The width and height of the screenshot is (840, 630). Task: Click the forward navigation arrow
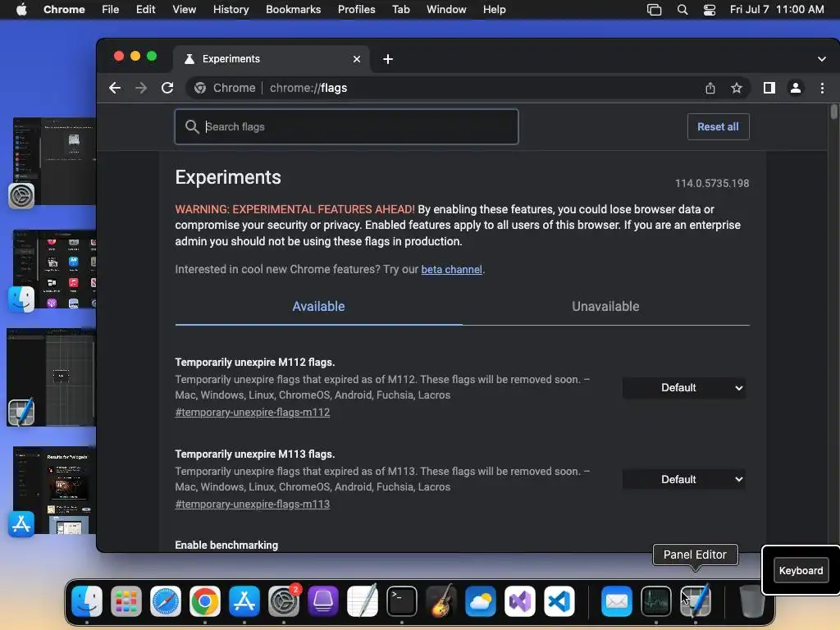click(x=141, y=88)
